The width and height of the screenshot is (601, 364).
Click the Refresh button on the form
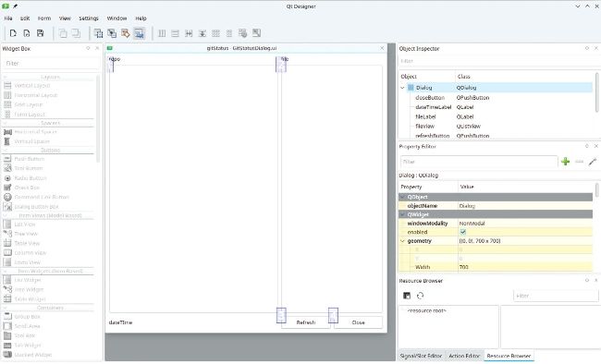305,322
